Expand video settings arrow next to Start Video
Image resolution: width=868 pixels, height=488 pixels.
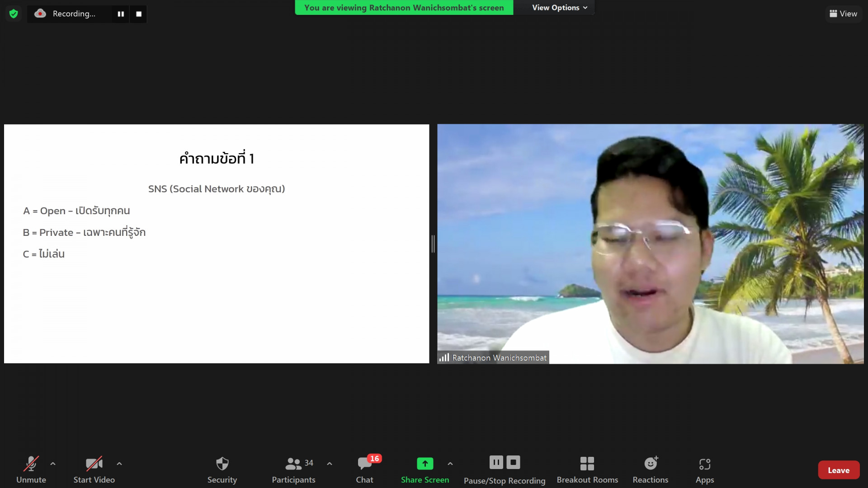click(119, 464)
